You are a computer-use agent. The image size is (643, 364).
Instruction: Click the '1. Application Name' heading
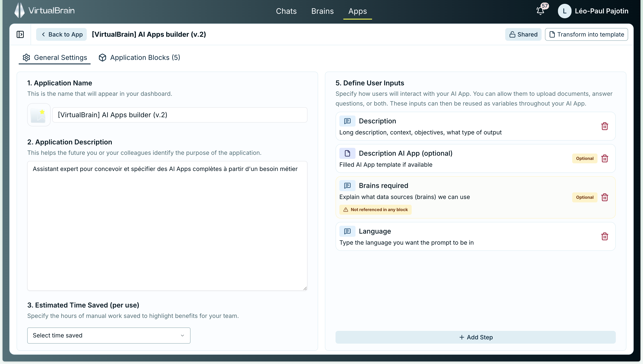point(60,83)
